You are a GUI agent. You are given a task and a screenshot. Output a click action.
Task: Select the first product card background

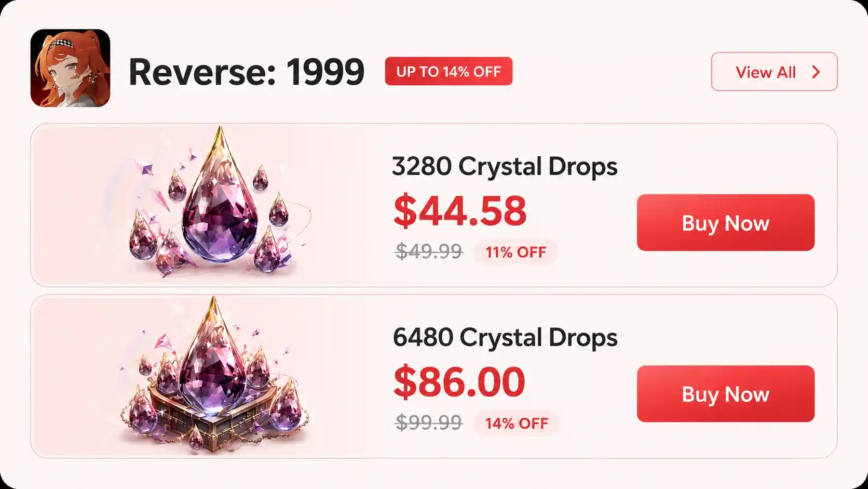coord(433,205)
